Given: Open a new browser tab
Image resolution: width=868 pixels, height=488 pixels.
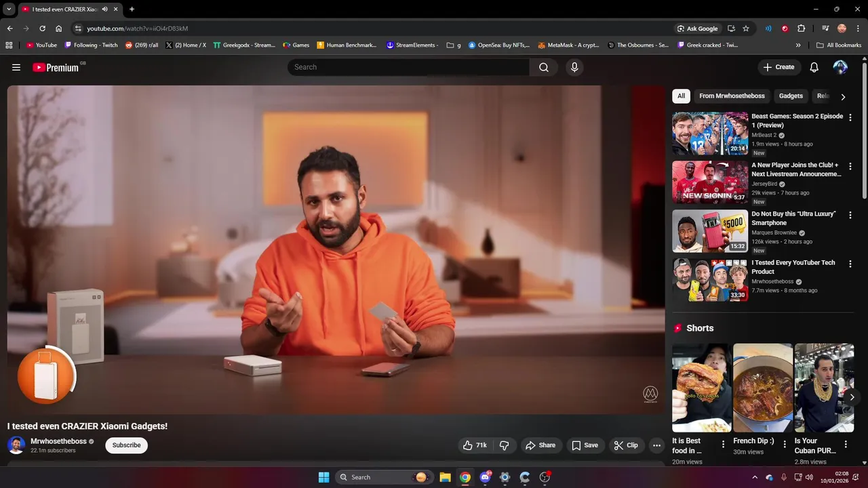Looking at the screenshot, I should [132, 9].
